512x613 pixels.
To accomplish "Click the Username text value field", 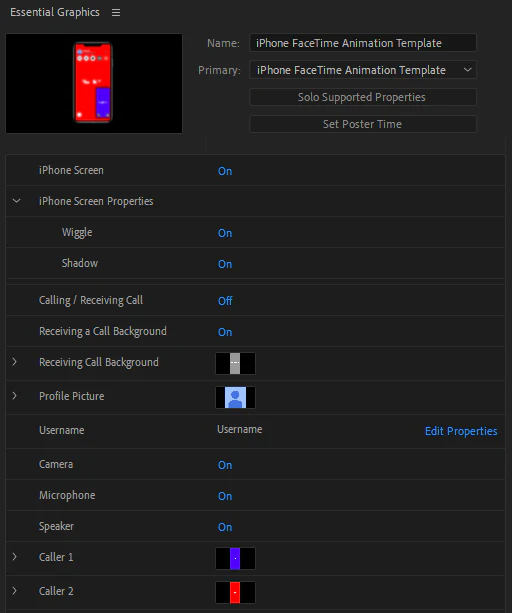I will (240, 429).
